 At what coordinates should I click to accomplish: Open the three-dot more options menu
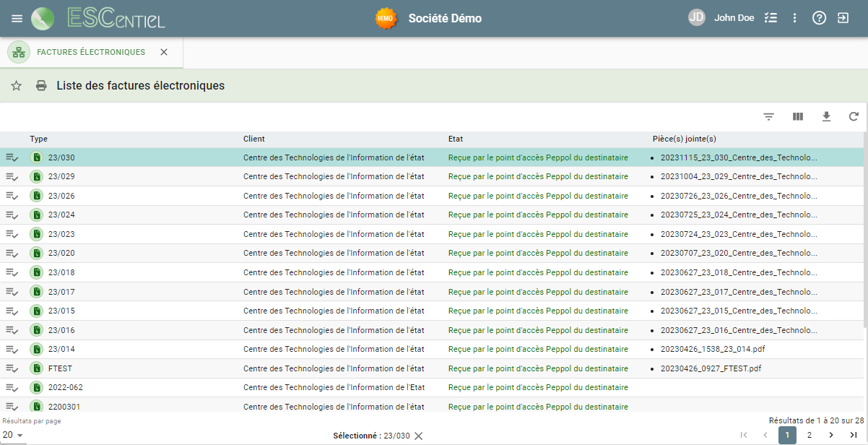coord(794,18)
